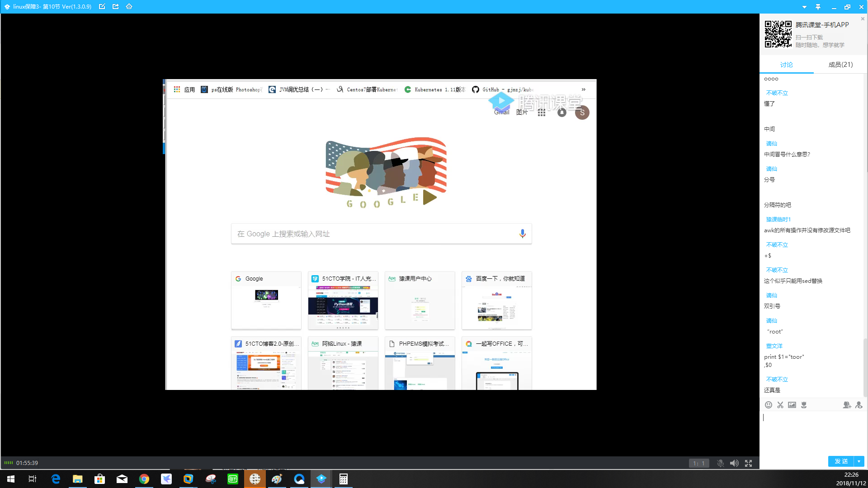Open the JVM调优总结 bookmark
The image size is (868, 488).
[x=299, y=89]
